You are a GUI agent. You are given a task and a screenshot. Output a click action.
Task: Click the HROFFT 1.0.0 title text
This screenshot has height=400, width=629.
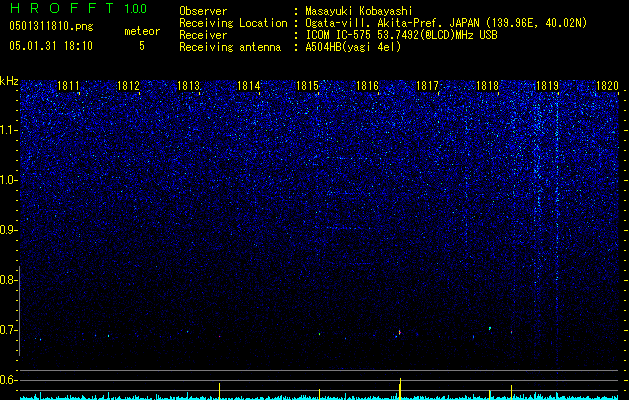click(x=78, y=8)
